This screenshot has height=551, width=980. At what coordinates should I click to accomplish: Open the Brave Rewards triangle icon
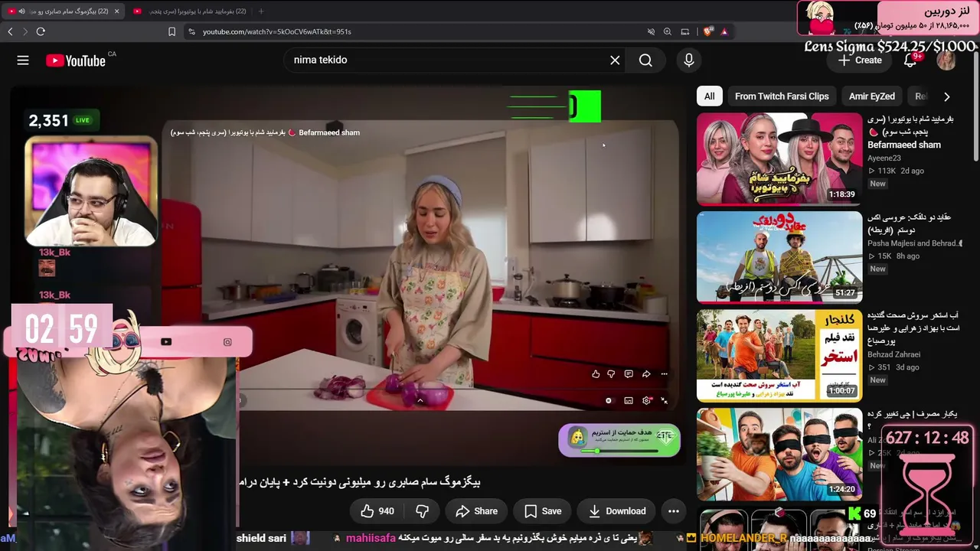(724, 31)
